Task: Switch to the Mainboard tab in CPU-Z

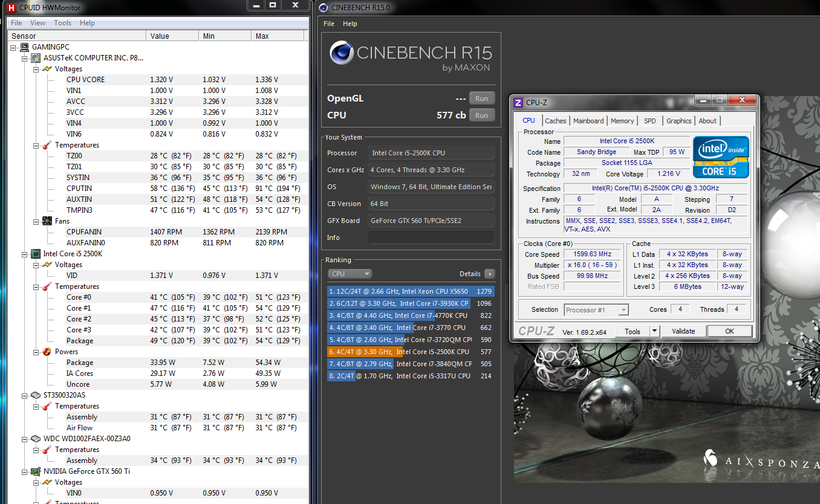Action: pyautogui.click(x=588, y=121)
